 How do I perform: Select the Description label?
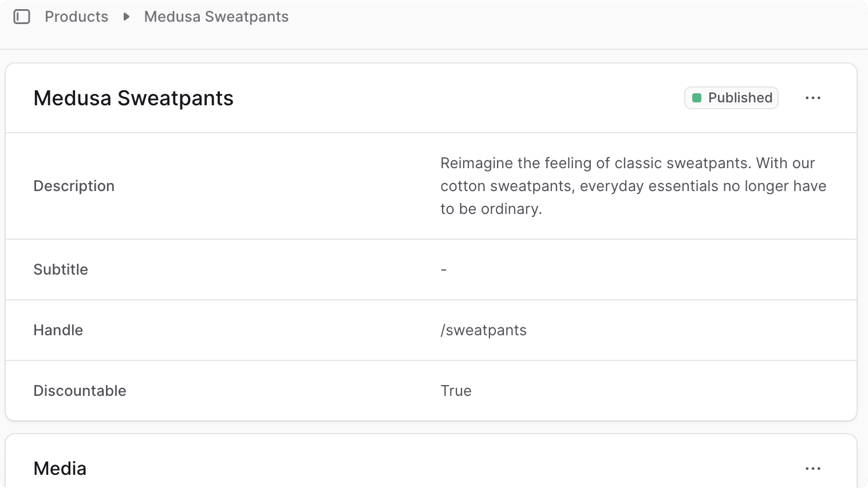pyautogui.click(x=74, y=186)
